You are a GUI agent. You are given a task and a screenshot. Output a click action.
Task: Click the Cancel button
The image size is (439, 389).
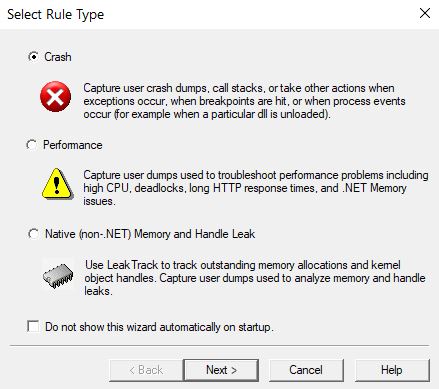[306, 370]
